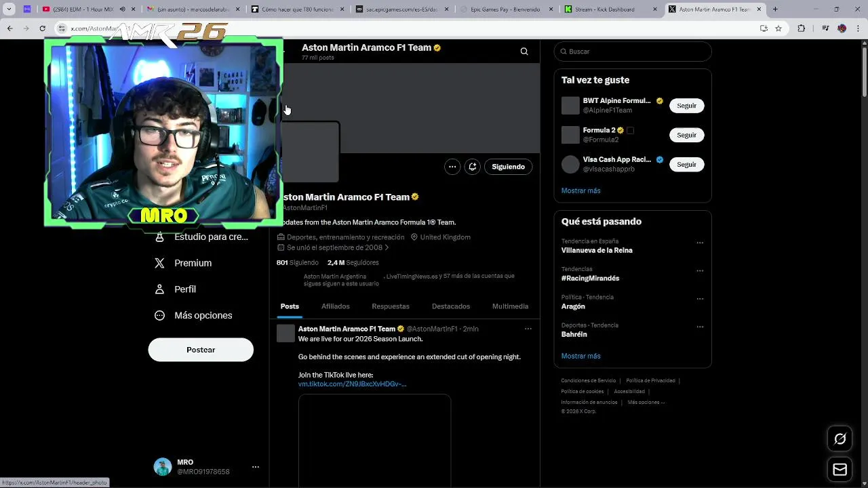Screen dimensions: 868x488
Task: Open the browser extensions puzzle icon
Action: coord(801,28)
